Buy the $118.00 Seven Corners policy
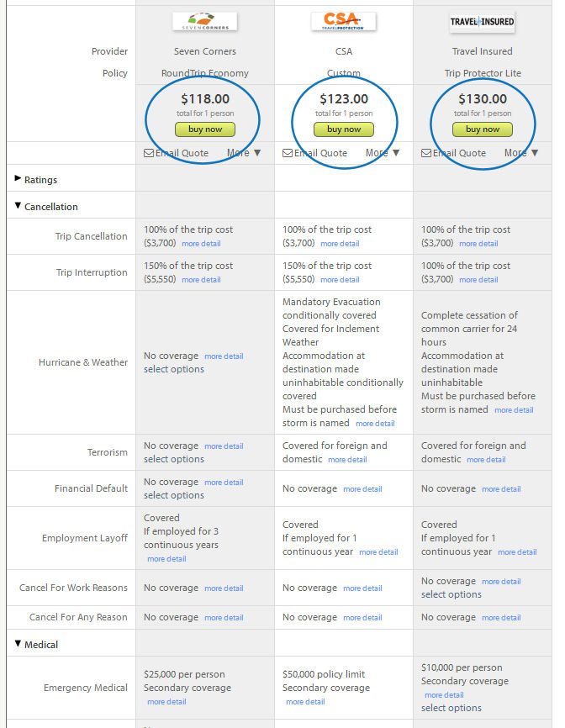This screenshot has height=728, width=565. [205, 129]
